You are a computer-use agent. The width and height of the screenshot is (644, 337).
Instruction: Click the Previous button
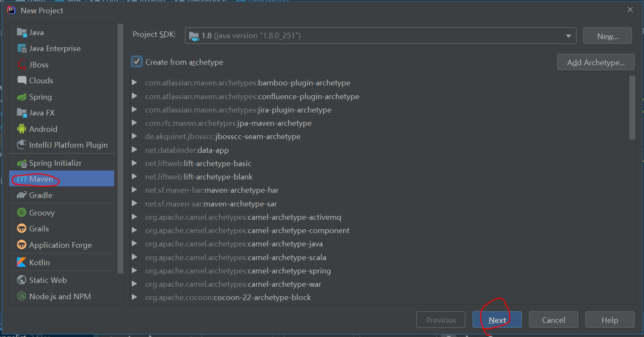click(x=441, y=320)
